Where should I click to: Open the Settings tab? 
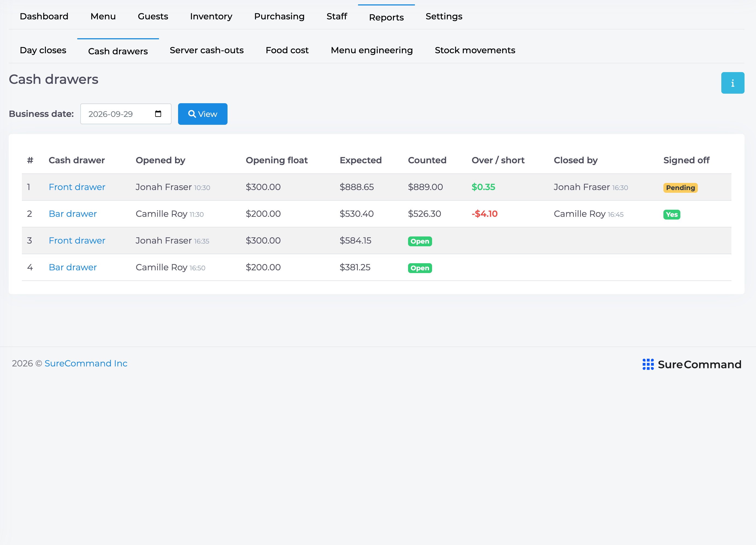[444, 16]
